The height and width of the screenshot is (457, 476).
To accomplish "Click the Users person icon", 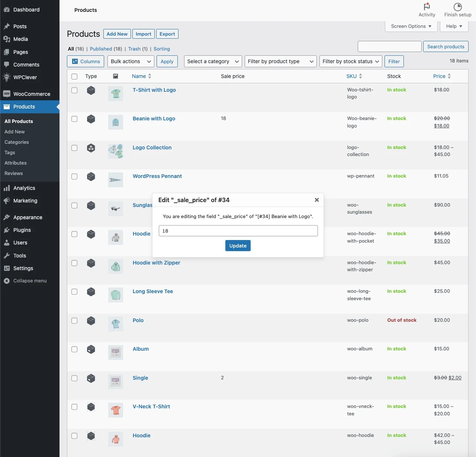I will [x=7, y=243].
